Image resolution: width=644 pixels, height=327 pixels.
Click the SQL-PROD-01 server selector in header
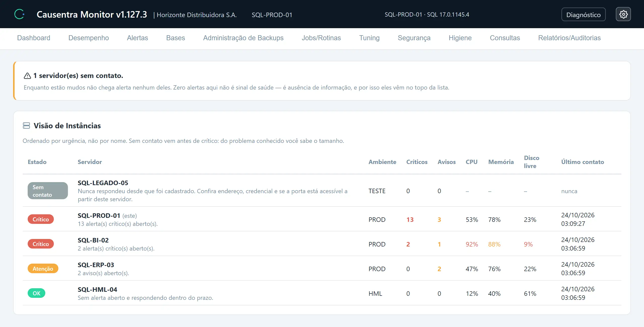click(x=272, y=15)
